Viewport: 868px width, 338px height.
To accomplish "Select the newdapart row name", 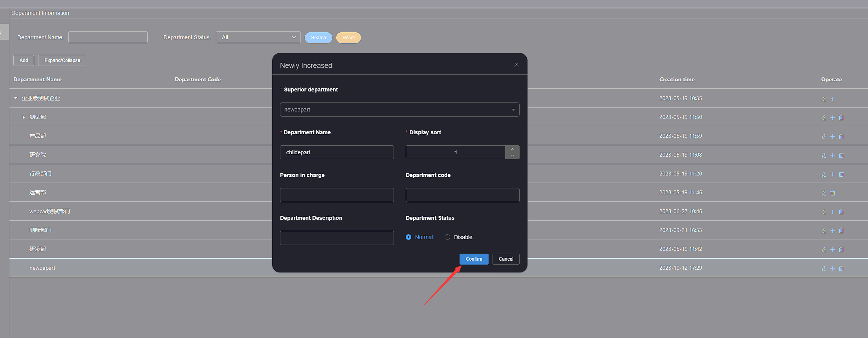I will 42,268.
